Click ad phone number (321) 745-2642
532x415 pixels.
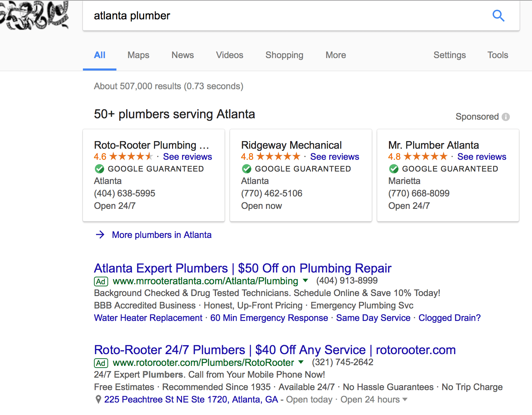point(342,362)
